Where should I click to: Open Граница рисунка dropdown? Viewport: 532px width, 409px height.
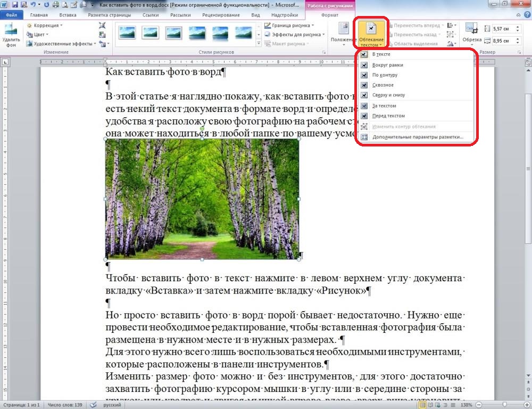[289, 26]
